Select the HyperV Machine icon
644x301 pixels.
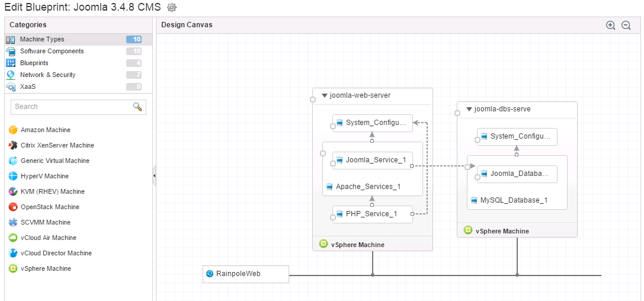(13, 176)
